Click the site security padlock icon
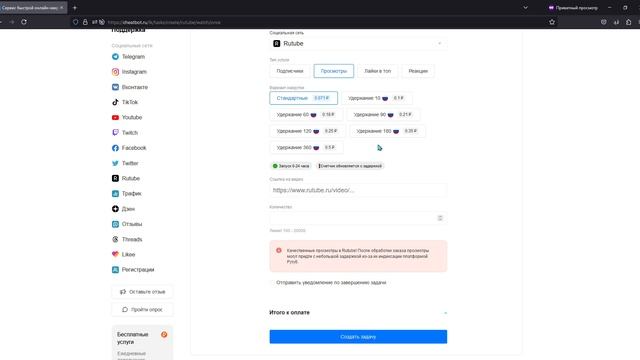 (x=85, y=22)
